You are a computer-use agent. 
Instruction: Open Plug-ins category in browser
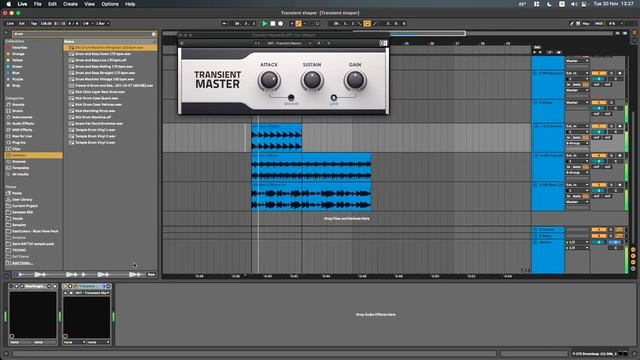[x=19, y=142]
